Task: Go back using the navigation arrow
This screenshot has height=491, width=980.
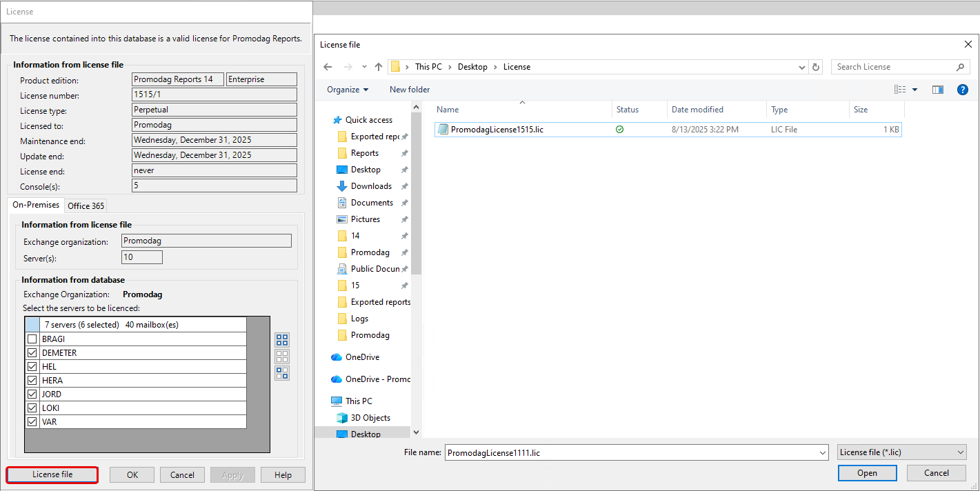Action: tap(328, 66)
